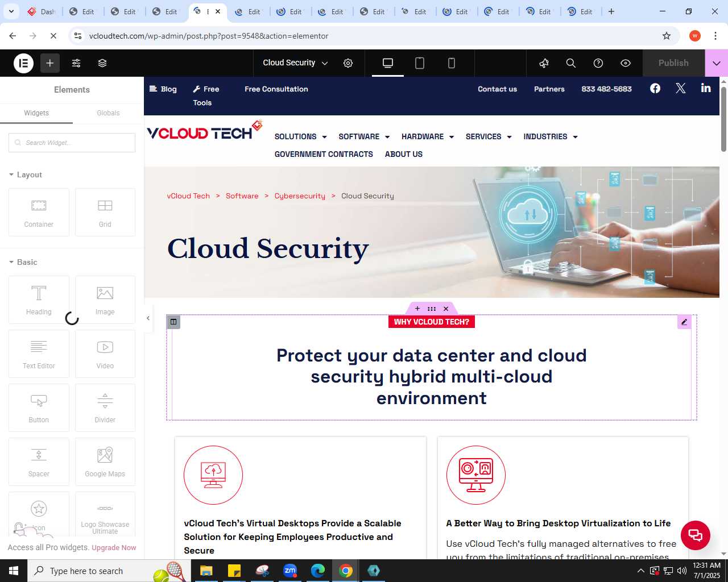728x582 pixels.
Task: Select the Google Maps widget
Action: [105, 462]
